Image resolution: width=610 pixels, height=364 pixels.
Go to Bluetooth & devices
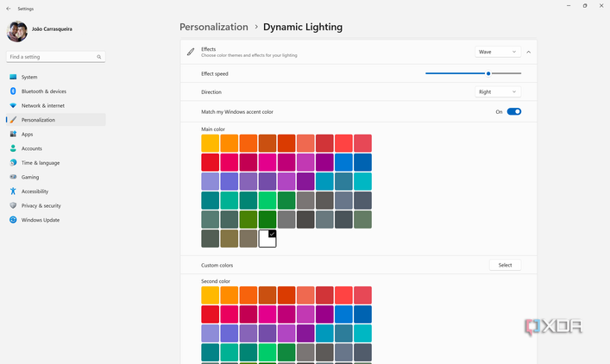[56, 91]
